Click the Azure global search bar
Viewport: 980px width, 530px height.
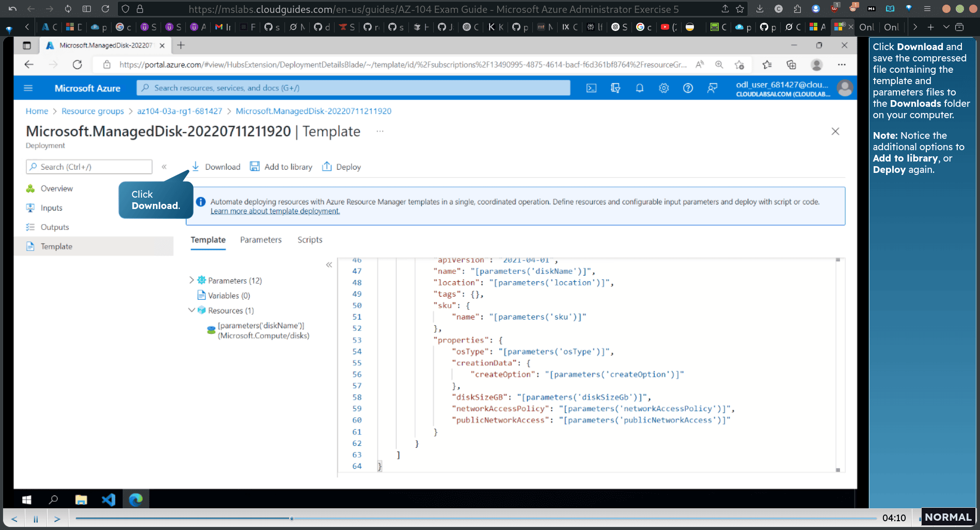pyautogui.click(x=354, y=88)
